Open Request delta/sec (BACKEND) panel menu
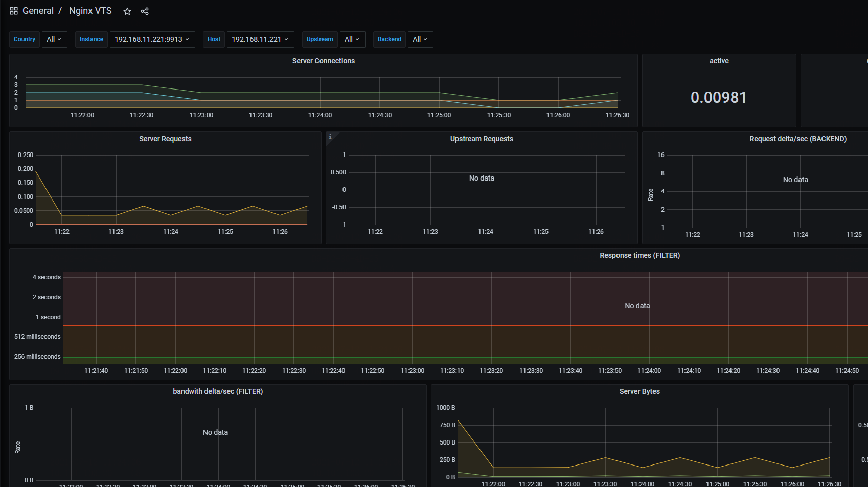The image size is (868, 487). coord(798,139)
